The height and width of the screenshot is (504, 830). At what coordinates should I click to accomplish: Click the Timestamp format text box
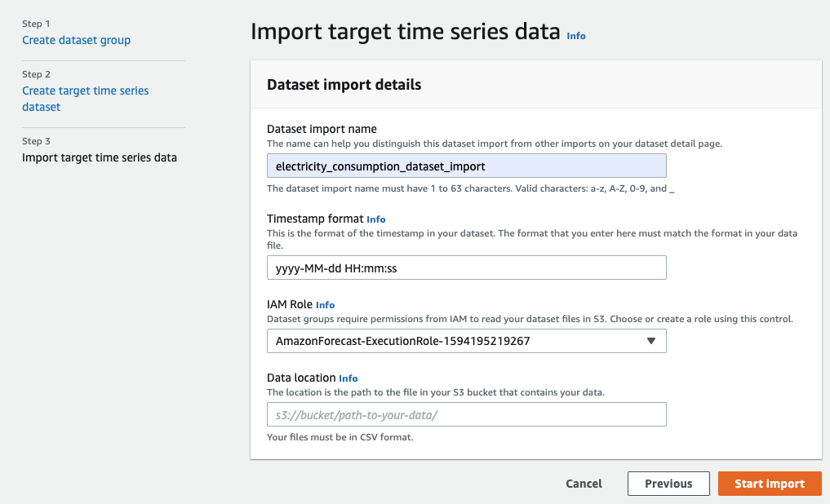click(x=466, y=267)
